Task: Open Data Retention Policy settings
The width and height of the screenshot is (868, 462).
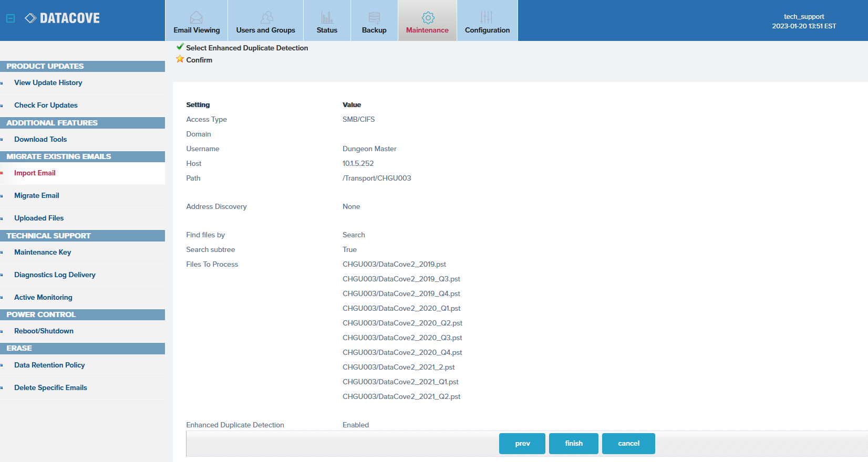Action: [49, 365]
